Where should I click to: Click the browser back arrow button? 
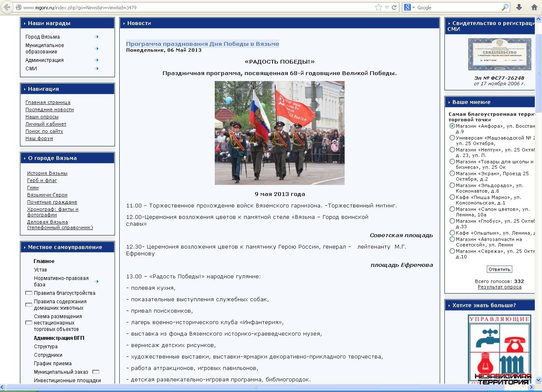coord(6,7)
